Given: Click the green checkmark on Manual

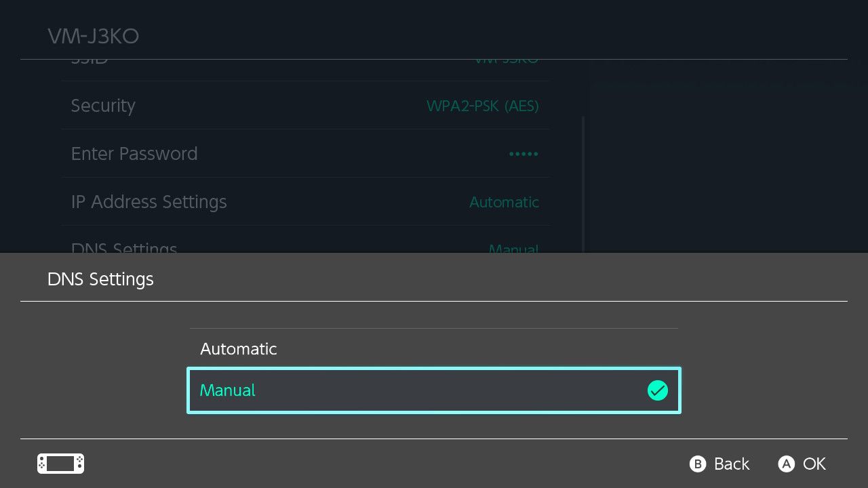Looking at the screenshot, I should coord(657,390).
